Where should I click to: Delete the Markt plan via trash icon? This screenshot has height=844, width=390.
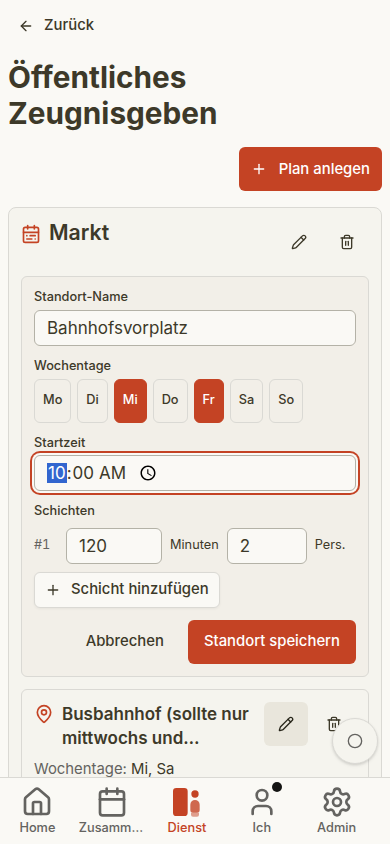(x=347, y=242)
